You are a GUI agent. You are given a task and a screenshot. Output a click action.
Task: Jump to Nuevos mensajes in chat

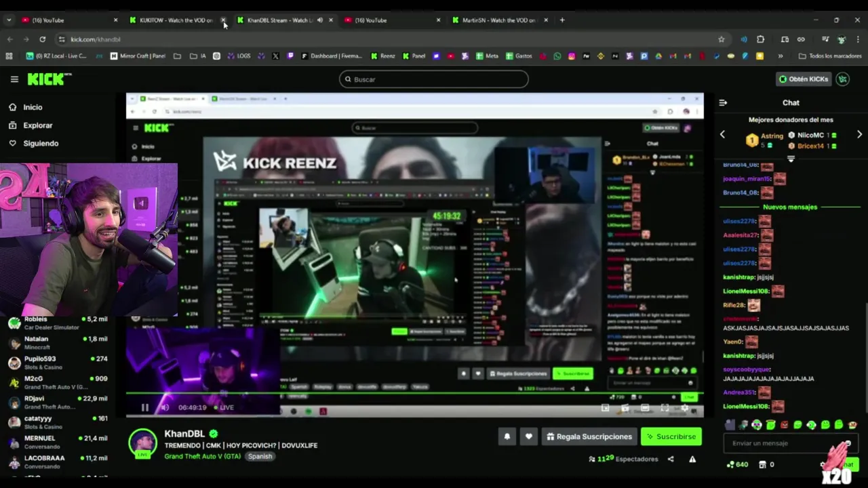click(x=790, y=207)
